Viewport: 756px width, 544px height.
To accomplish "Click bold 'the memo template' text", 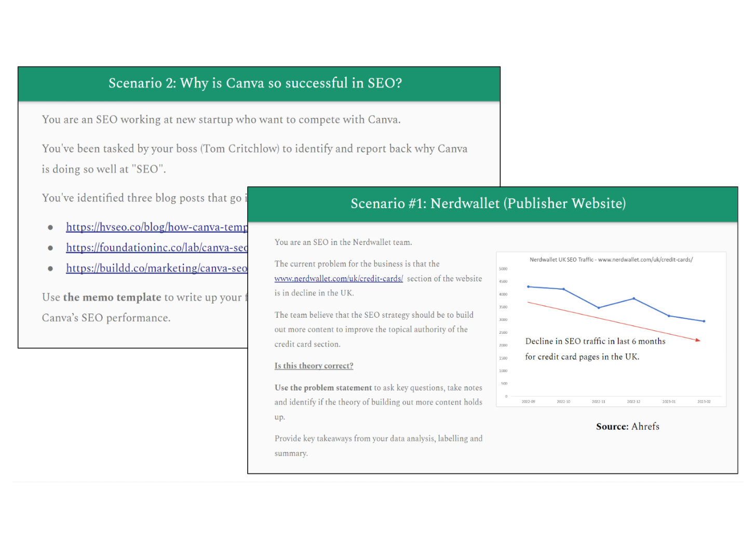I will point(112,297).
